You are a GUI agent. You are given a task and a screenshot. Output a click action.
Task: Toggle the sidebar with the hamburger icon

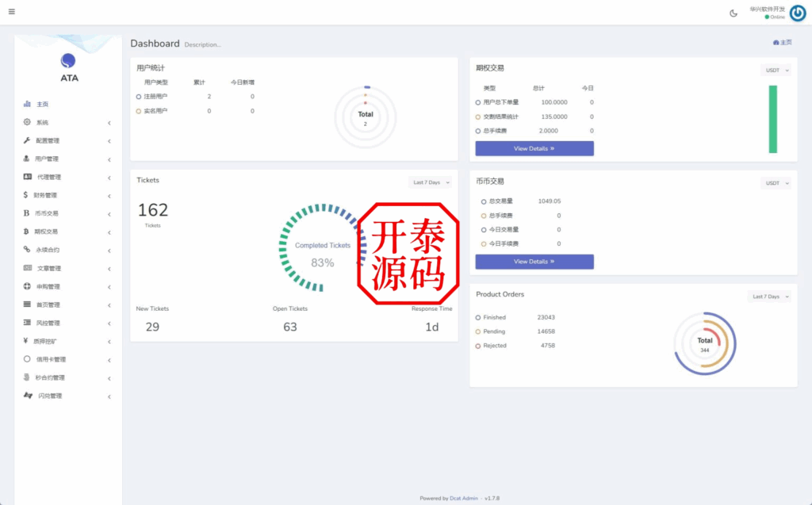(11, 11)
